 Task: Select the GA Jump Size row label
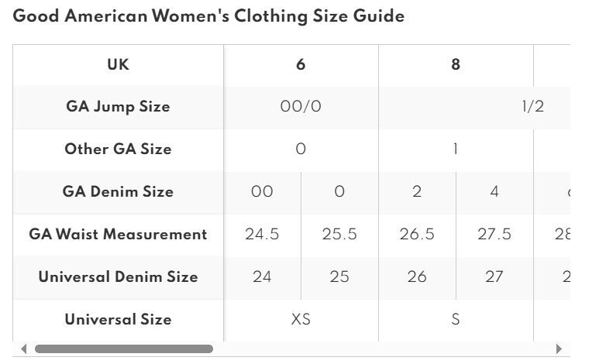(x=118, y=107)
